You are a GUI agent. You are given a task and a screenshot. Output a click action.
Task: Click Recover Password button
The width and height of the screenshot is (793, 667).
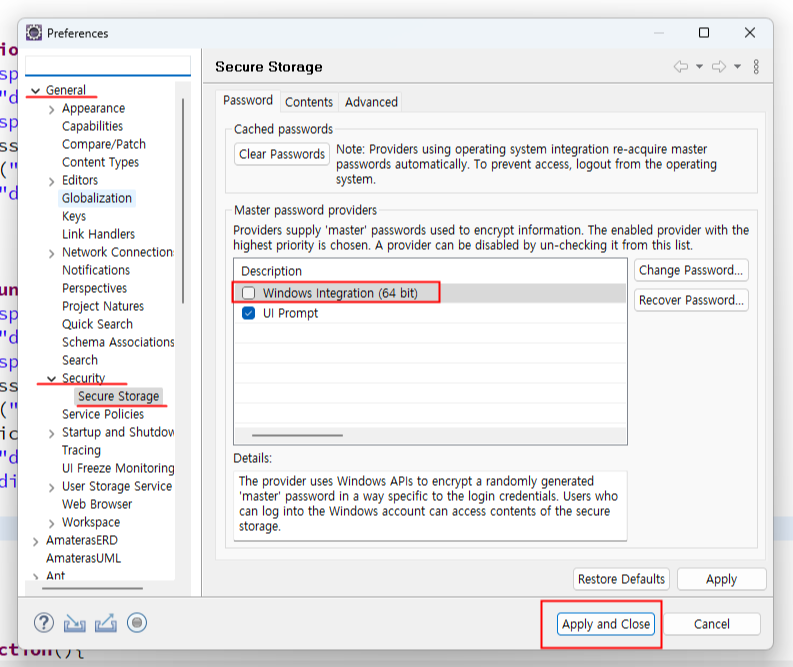(691, 300)
